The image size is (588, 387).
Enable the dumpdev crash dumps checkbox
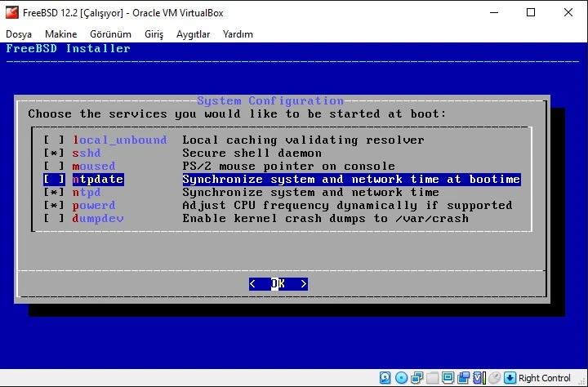pyautogui.click(x=54, y=219)
